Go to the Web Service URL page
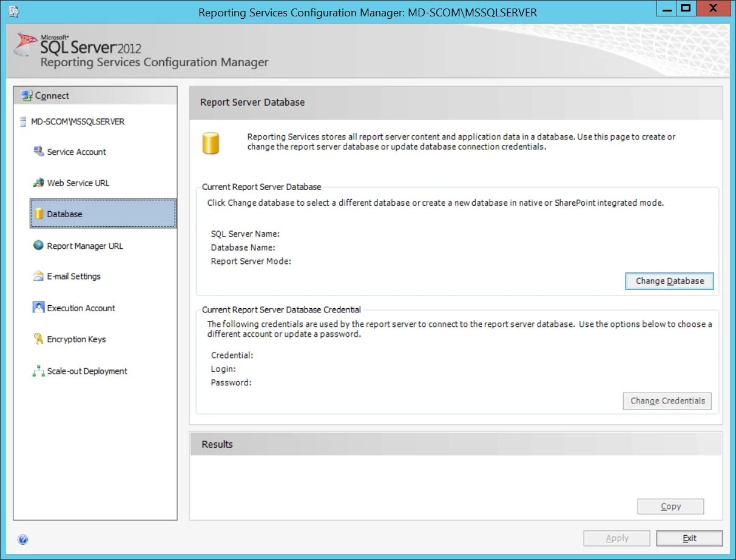The image size is (736, 560). (78, 183)
